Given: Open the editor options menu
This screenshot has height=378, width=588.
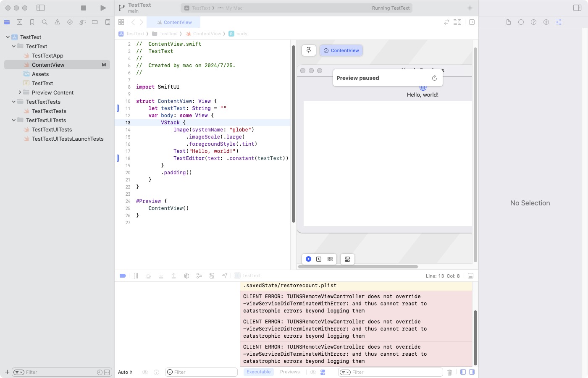Looking at the screenshot, I should point(457,22).
